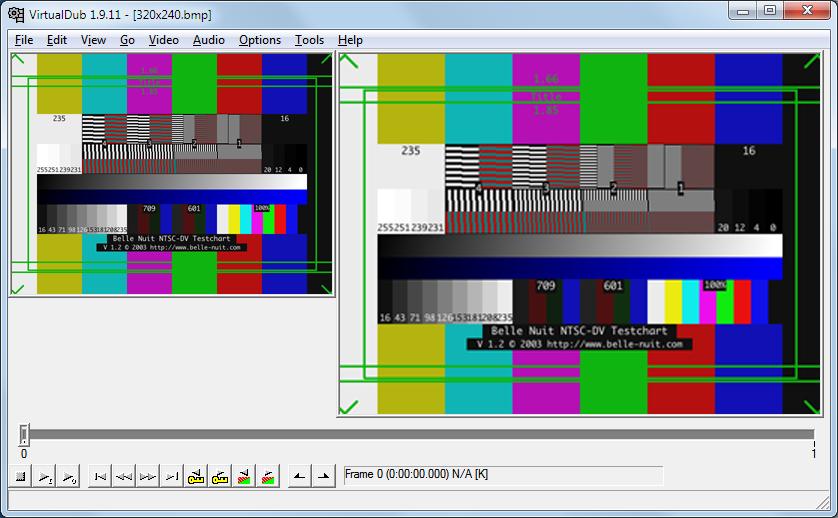
Task: Open the Edit menu
Action: pyautogui.click(x=57, y=40)
